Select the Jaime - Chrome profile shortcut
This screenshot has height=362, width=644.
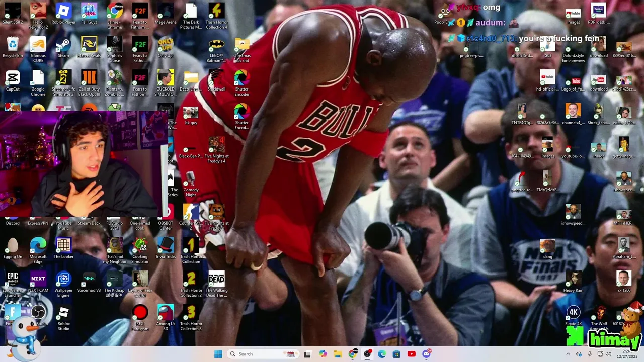[115, 16]
